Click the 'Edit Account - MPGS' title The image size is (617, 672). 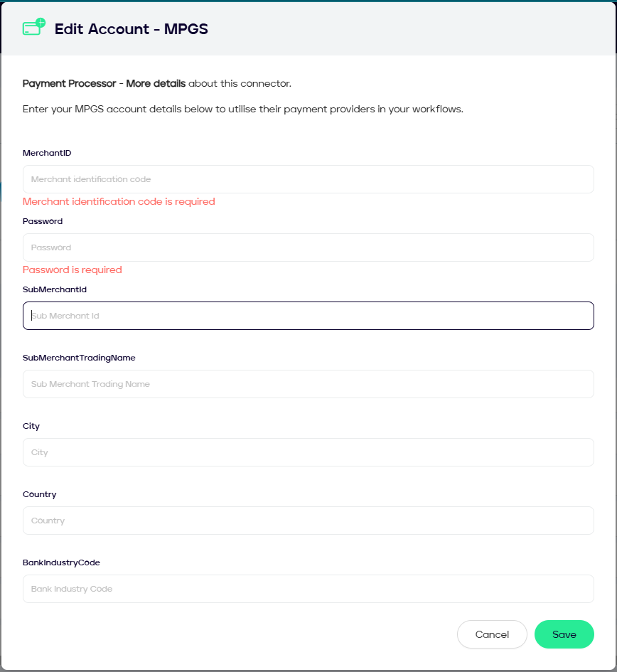[x=132, y=29]
